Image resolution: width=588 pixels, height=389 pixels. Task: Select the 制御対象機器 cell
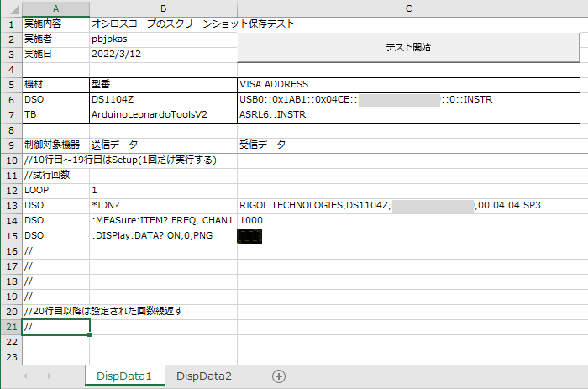click(56, 145)
